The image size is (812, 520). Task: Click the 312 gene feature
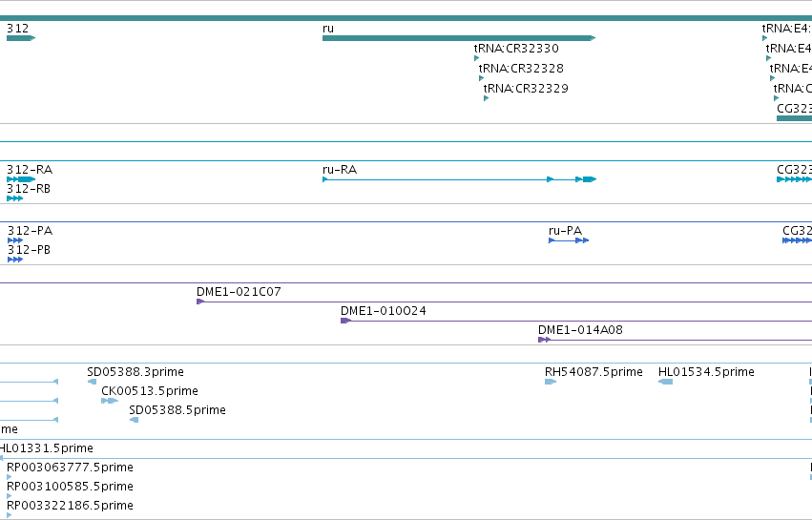21,38
